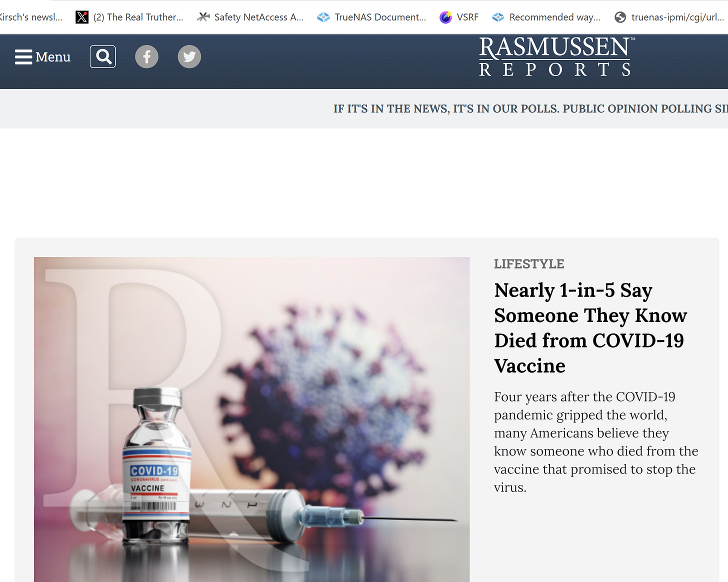The image size is (728, 582).
Task: Open the Recommended way bookmark
Action: tap(546, 17)
